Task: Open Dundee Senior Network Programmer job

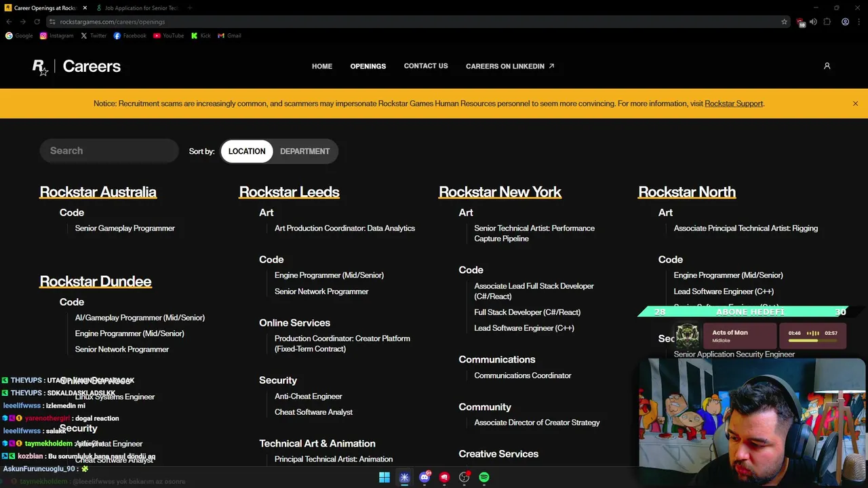Action: pos(122,350)
